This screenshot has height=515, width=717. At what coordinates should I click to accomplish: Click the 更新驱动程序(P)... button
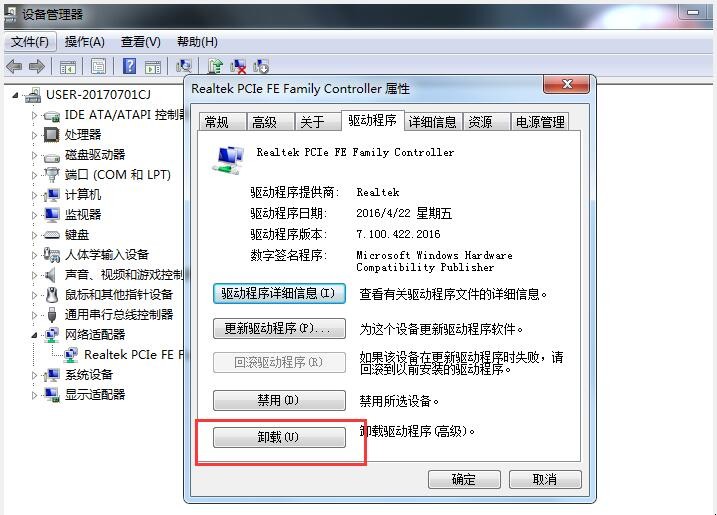tap(279, 328)
